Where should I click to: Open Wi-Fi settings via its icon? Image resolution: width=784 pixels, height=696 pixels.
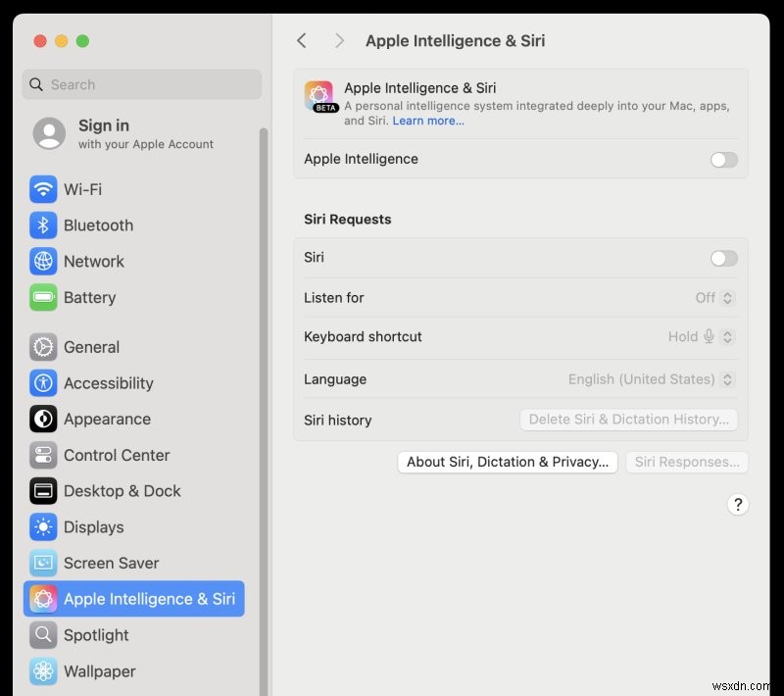pos(43,189)
